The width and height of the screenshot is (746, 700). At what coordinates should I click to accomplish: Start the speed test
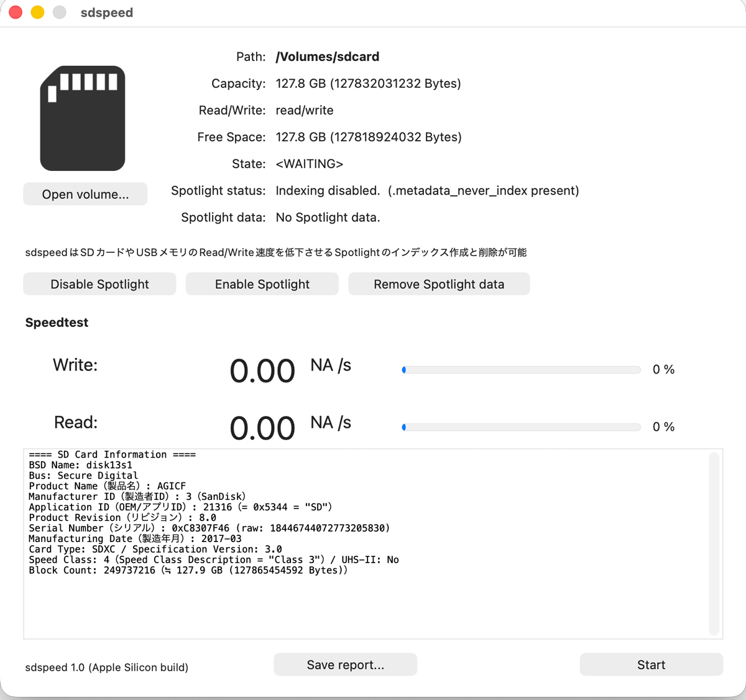click(651, 665)
